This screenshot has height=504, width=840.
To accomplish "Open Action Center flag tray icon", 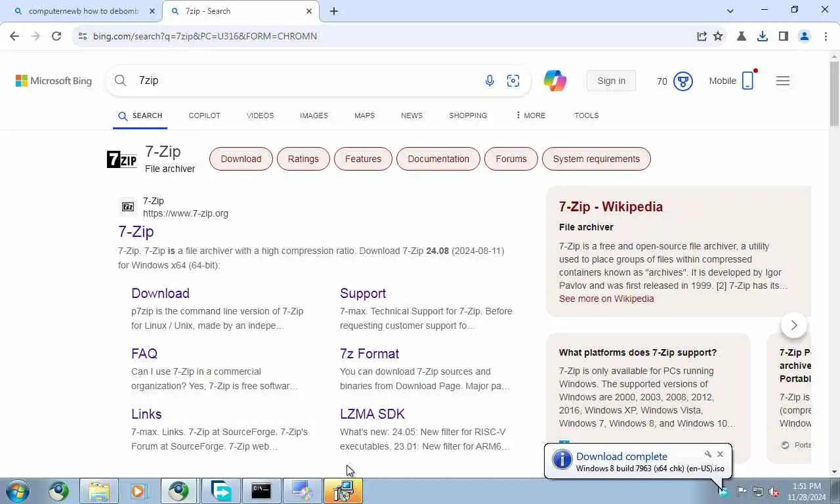I will (x=742, y=492).
